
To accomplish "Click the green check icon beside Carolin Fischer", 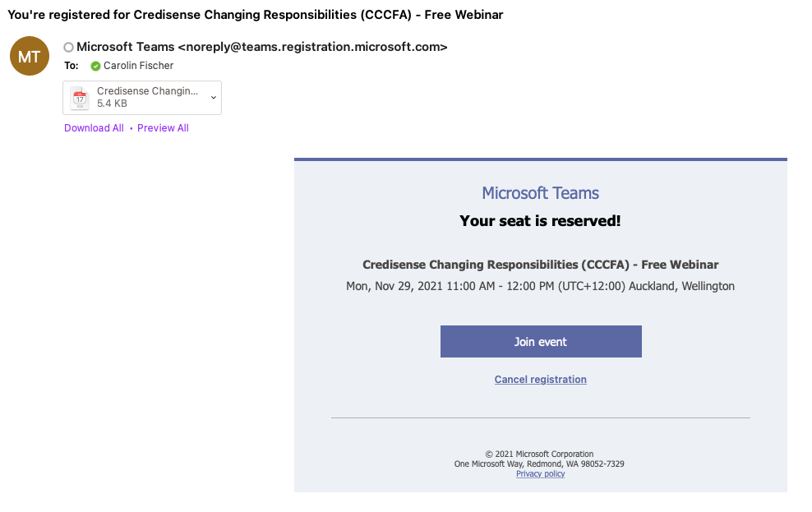I will pyautogui.click(x=95, y=67).
